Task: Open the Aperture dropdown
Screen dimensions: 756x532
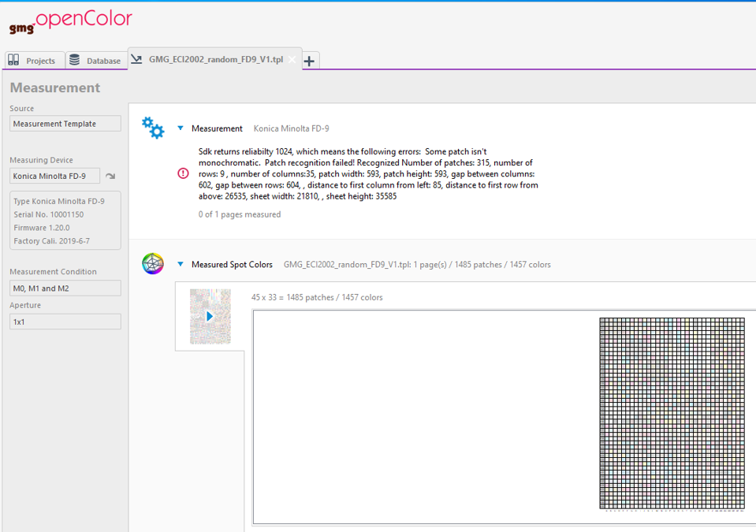Action: pyautogui.click(x=65, y=322)
